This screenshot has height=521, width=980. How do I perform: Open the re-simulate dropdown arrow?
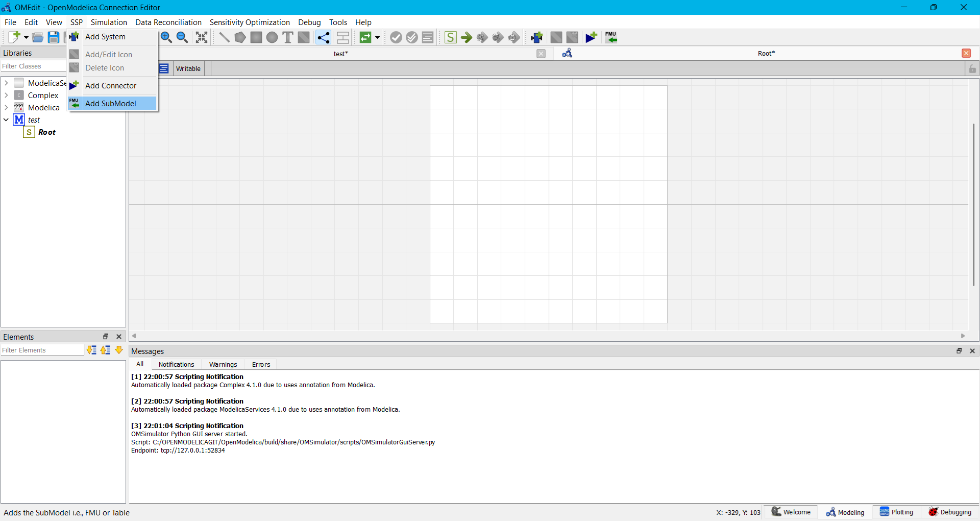378,37
